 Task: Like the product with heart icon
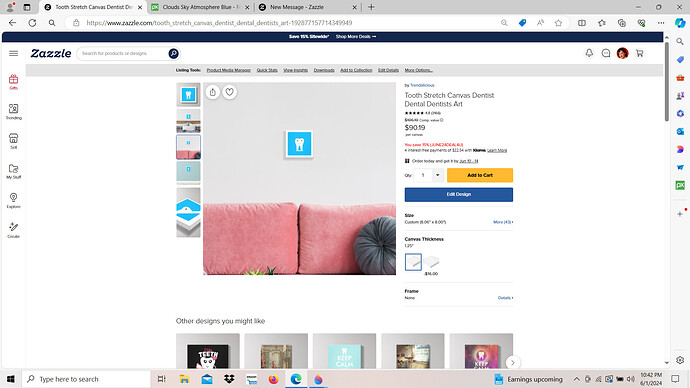(229, 92)
